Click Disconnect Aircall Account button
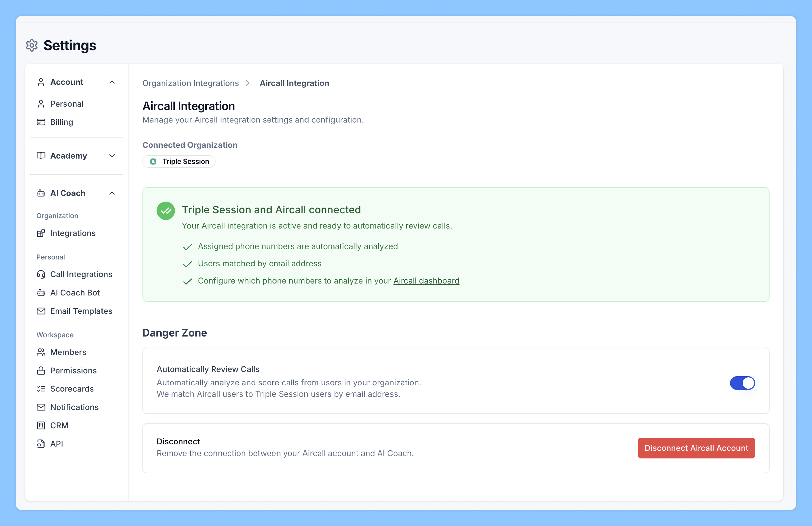 point(696,448)
